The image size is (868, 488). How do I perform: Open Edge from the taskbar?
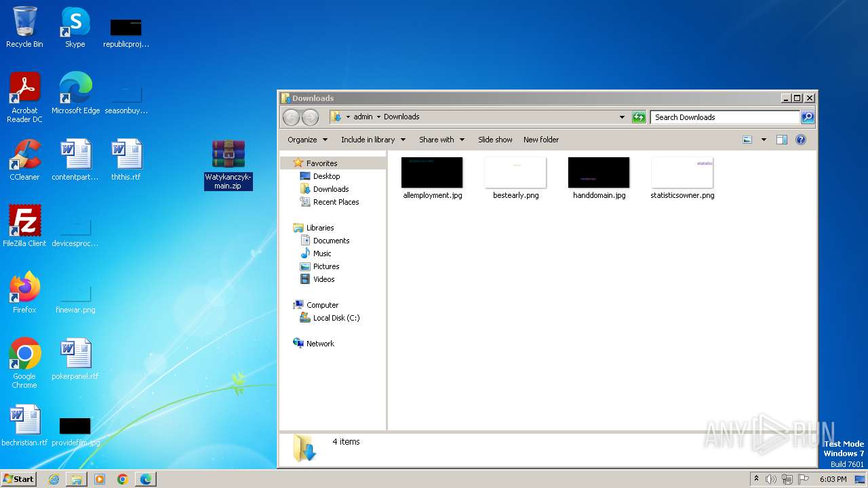tap(146, 479)
